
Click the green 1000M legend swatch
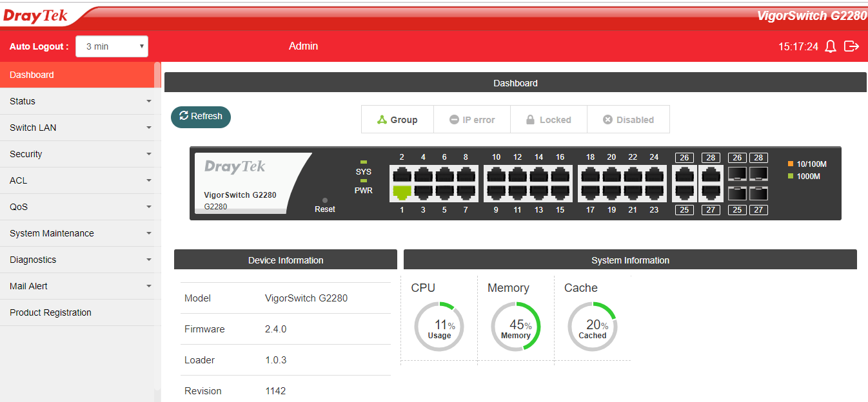pos(791,177)
